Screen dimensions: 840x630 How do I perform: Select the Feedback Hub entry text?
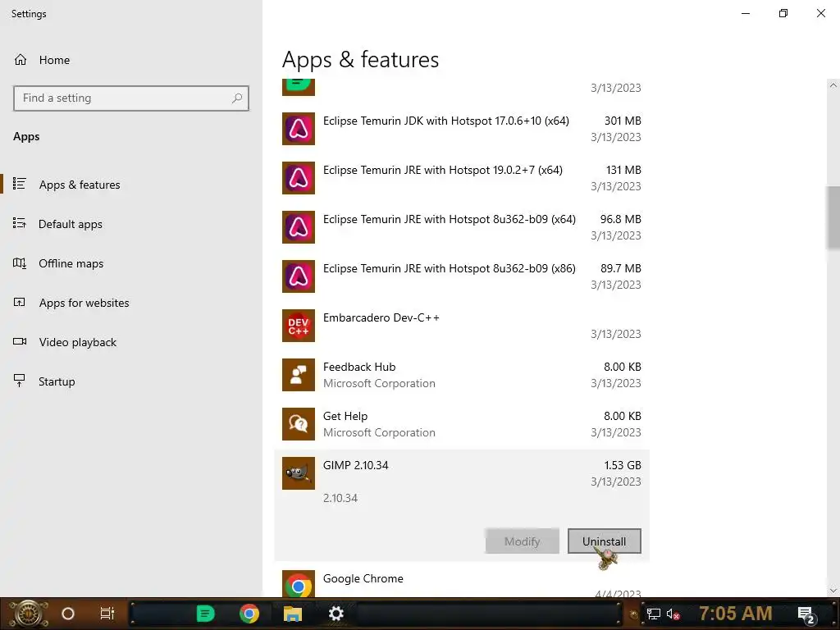tap(359, 367)
